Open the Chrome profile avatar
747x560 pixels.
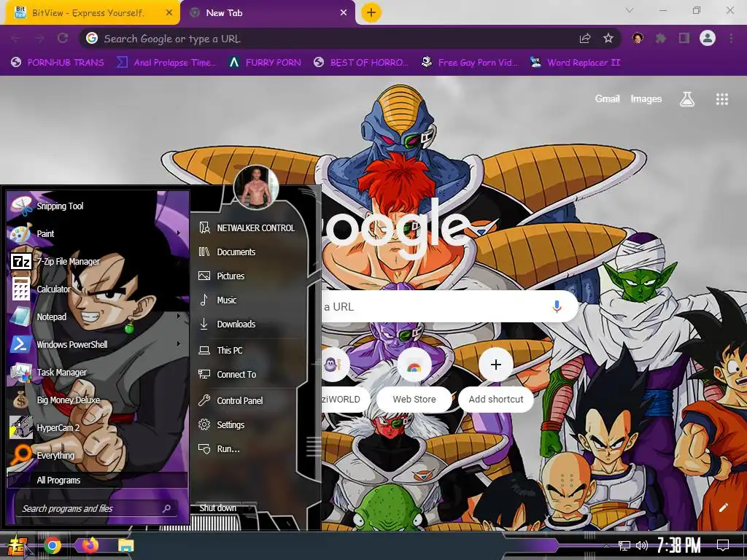(x=708, y=38)
